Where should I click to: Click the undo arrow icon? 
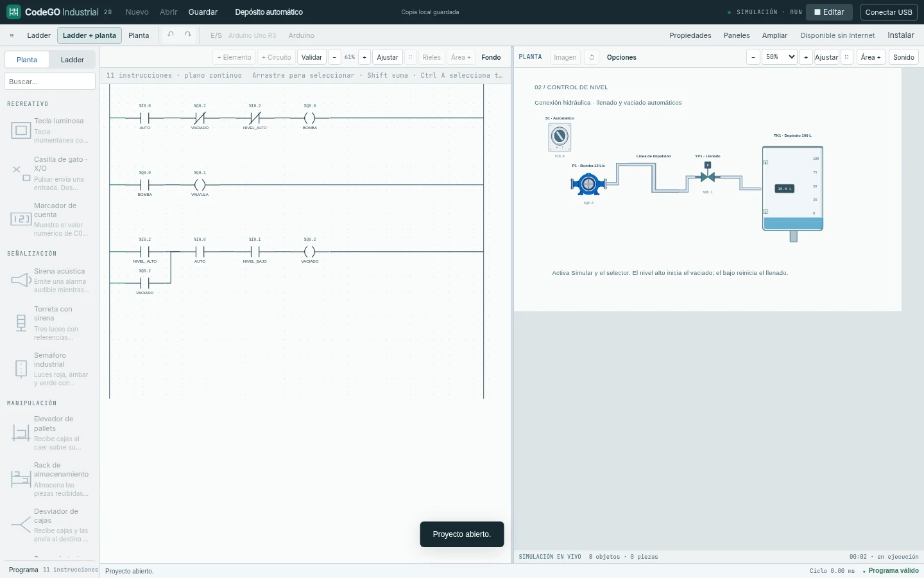171,35
